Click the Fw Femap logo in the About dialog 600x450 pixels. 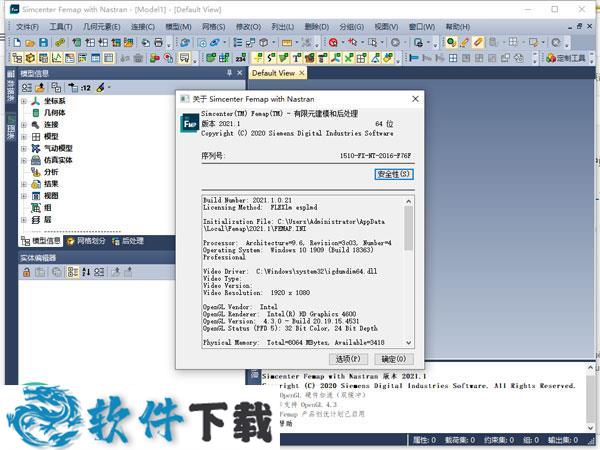(190, 124)
